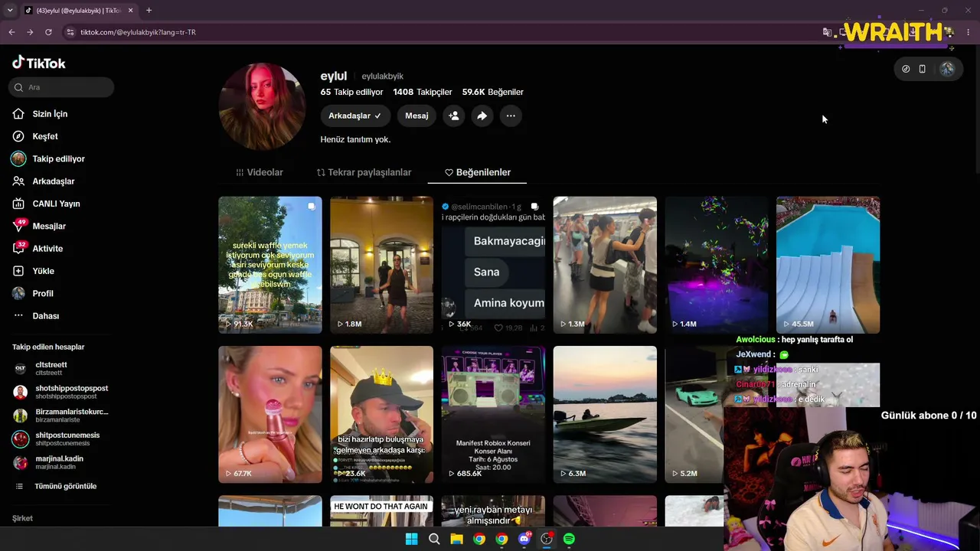Open your Profil page from the sidebar
980x551 pixels.
33,293
